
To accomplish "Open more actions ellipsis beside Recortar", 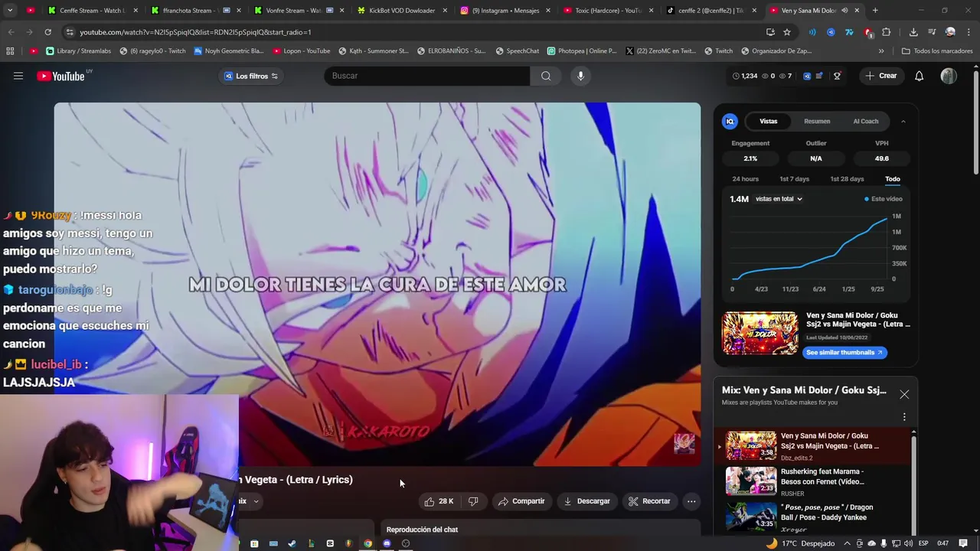I will (691, 501).
